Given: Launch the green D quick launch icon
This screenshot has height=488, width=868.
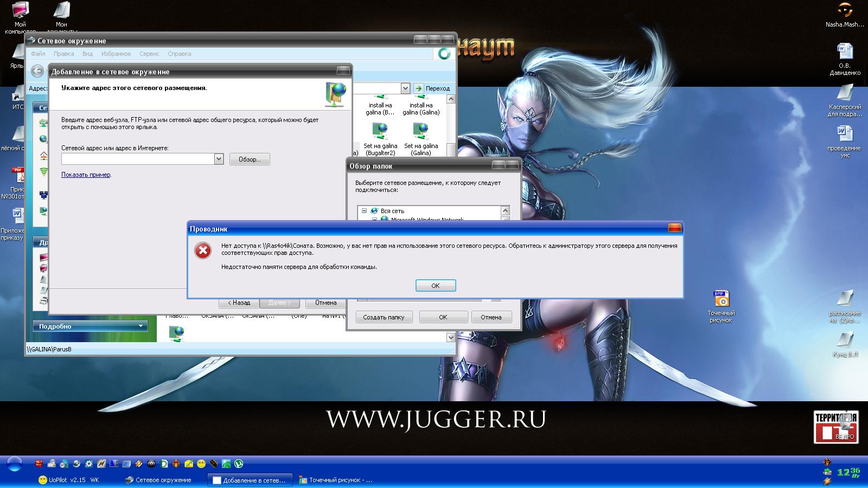Looking at the screenshot, I should (x=164, y=464).
